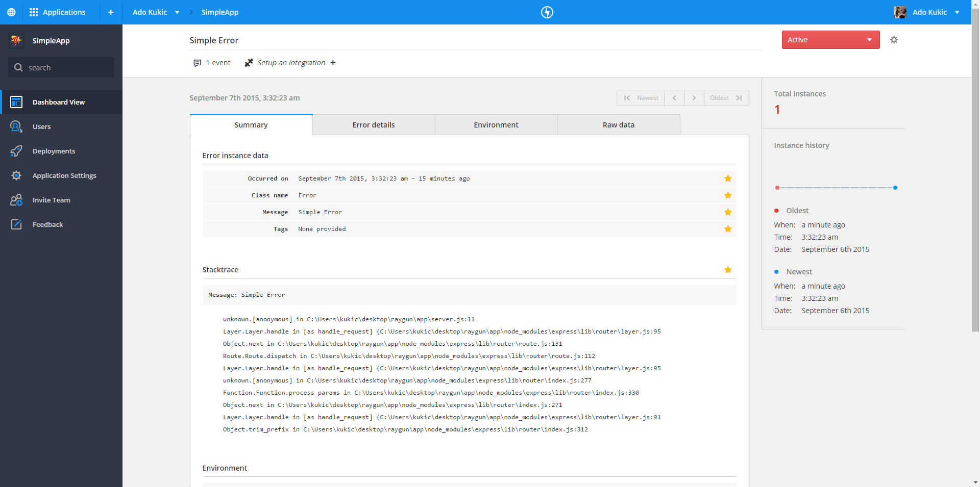Toggle star for Occurred on row
This screenshot has height=487, width=980.
[x=728, y=178]
